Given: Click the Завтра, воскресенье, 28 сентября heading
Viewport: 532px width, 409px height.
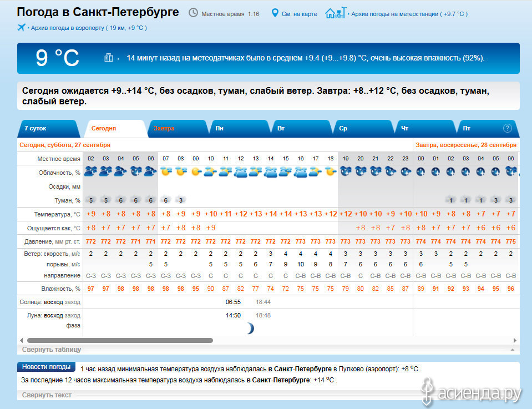Looking at the screenshot, I should point(466,145).
